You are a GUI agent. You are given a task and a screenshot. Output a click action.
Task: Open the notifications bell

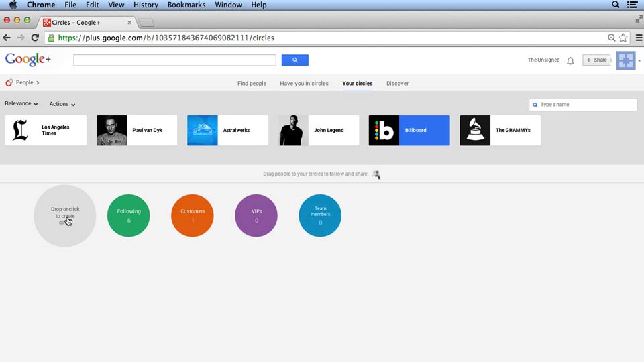pyautogui.click(x=570, y=61)
